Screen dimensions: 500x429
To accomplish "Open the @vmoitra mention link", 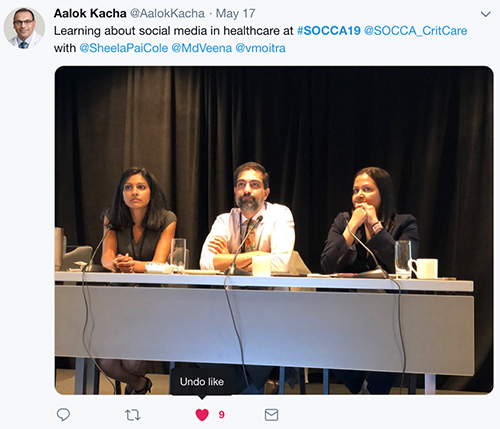I will [x=260, y=48].
